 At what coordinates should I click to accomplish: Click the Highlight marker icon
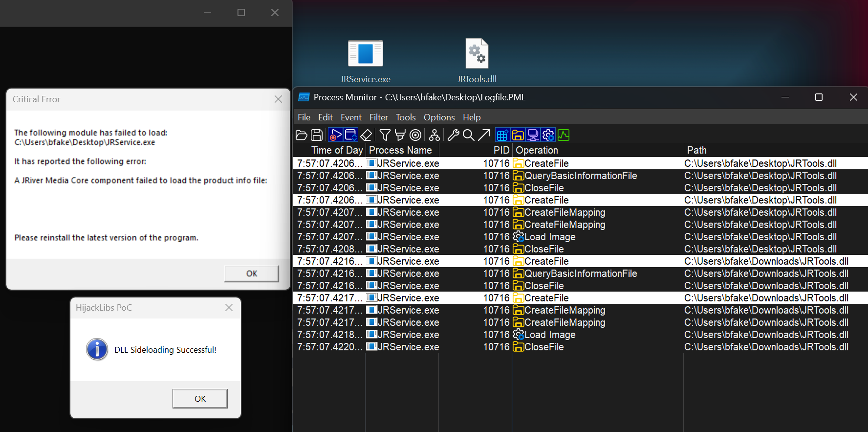tap(400, 135)
